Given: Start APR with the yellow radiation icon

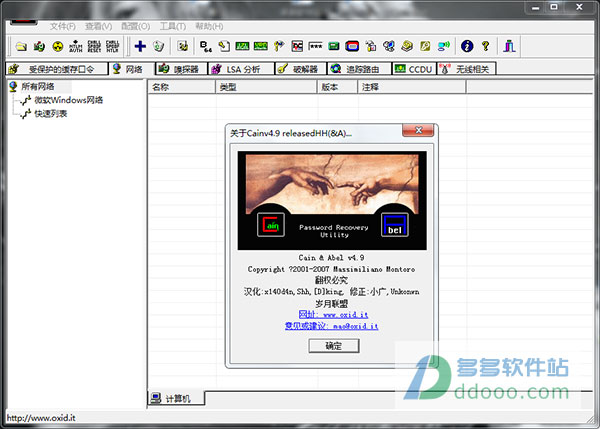Looking at the screenshot, I should coord(57,46).
